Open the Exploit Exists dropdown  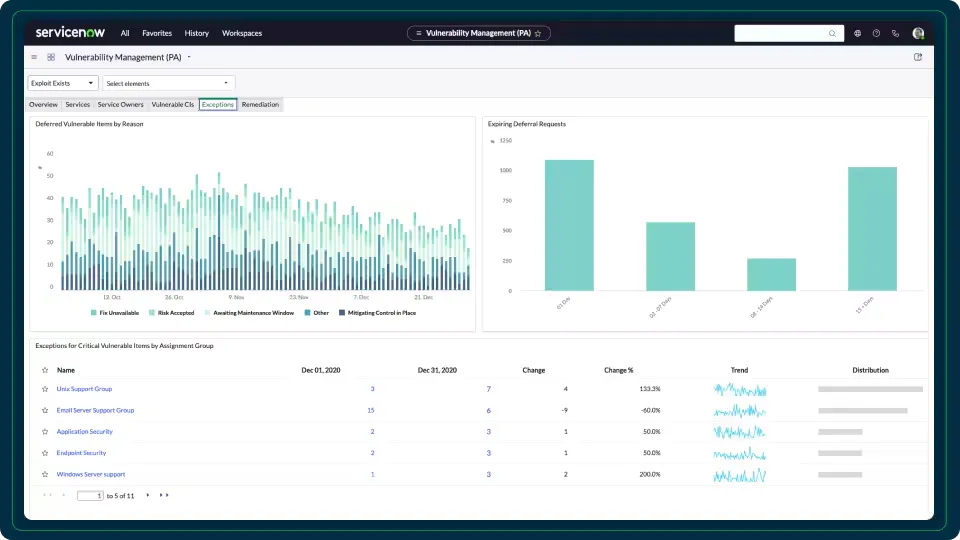click(x=63, y=83)
